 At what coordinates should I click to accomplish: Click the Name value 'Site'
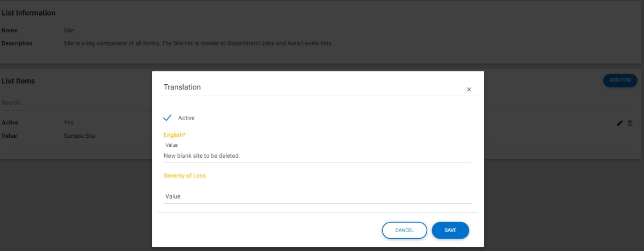[69, 31]
